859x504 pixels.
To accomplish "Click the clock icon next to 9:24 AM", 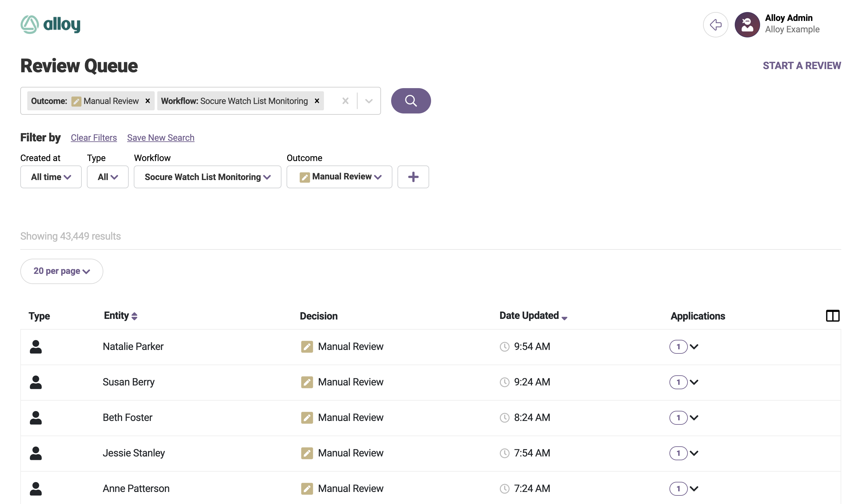I will click(x=505, y=382).
